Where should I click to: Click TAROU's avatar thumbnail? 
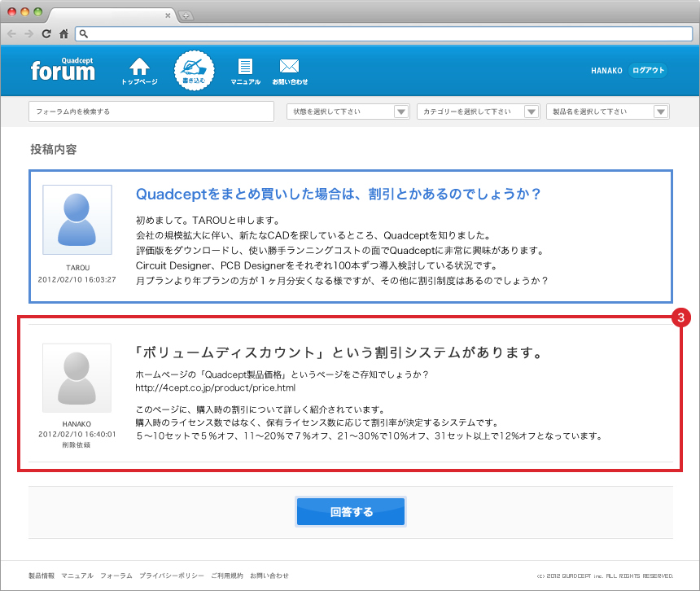pos(77,220)
